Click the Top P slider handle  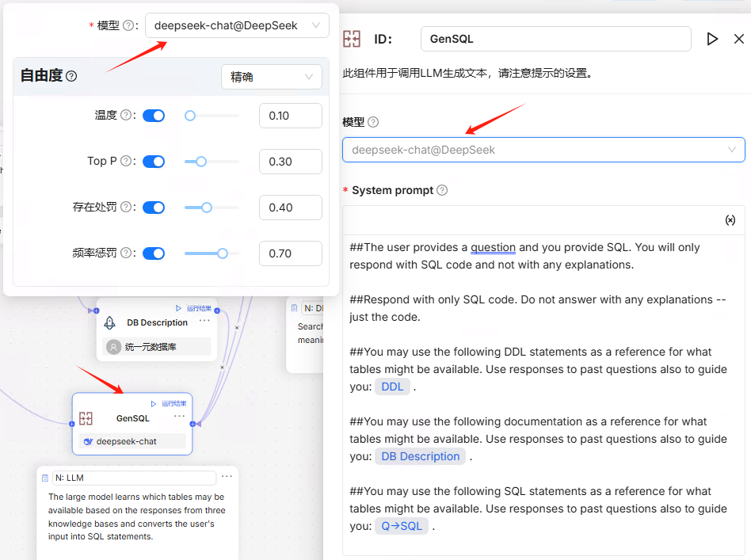[201, 162]
